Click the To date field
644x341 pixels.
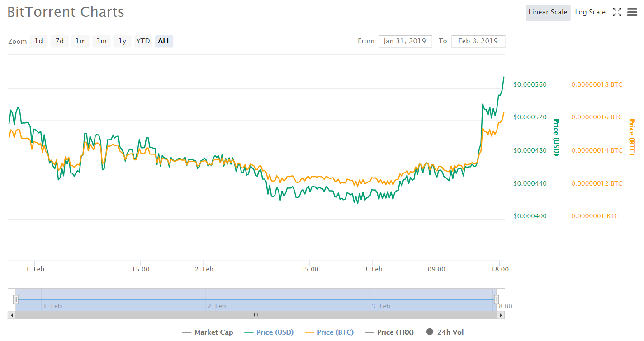click(x=478, y=41)
